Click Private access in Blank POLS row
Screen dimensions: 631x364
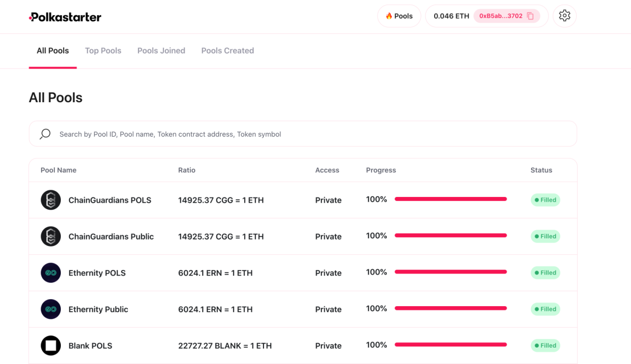coord(328,346)
